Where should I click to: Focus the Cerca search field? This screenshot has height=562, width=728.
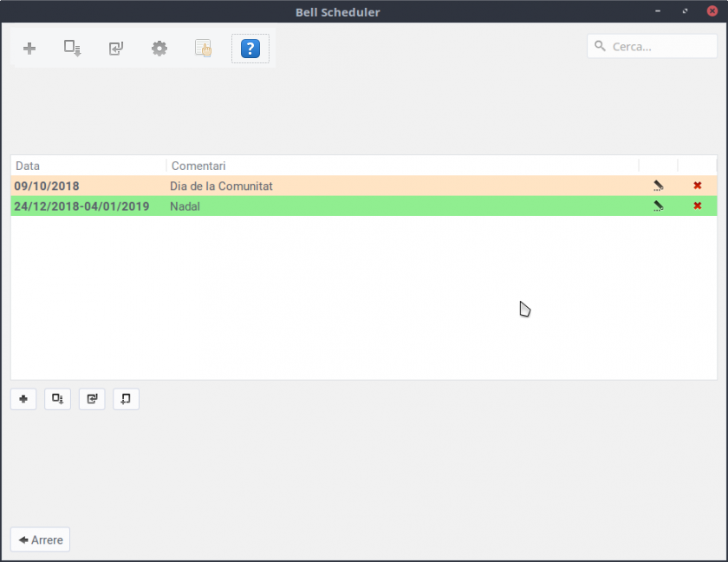coord(660,47)
